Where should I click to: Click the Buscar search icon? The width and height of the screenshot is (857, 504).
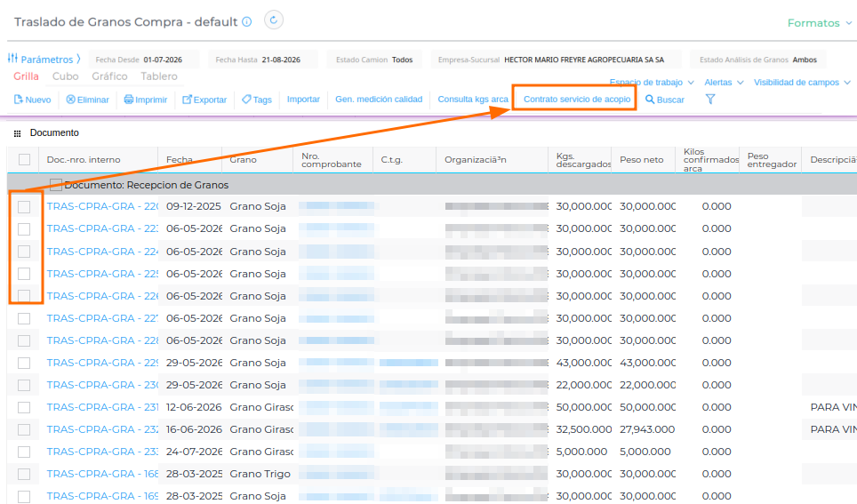(x=649, y=100)
